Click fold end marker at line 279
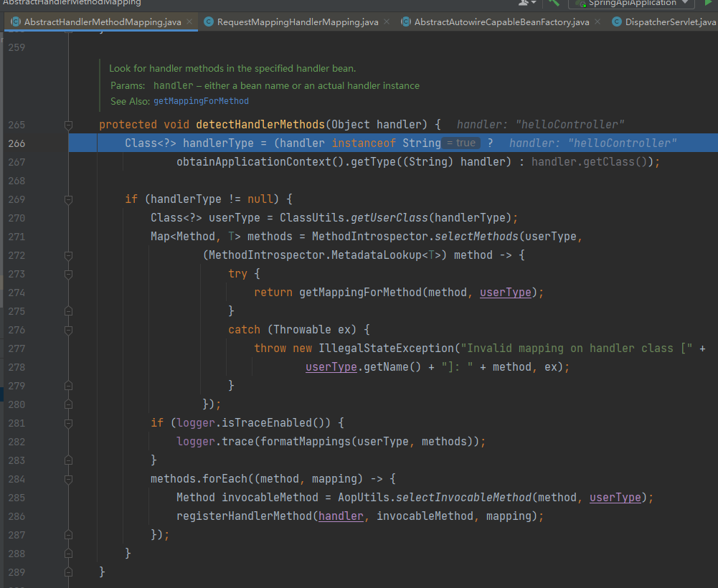This screenshot has height=588, width=718. pyautogui.click(x=68, y=386)
